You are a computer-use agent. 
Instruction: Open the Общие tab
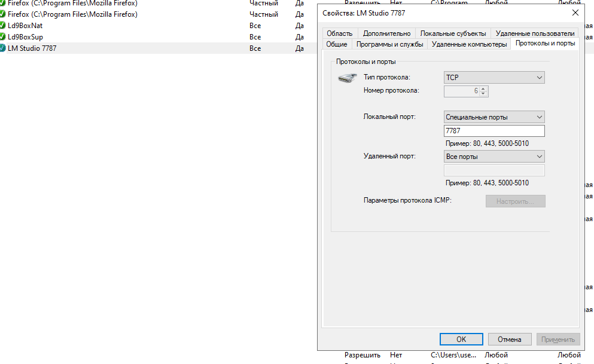(337, 44)
